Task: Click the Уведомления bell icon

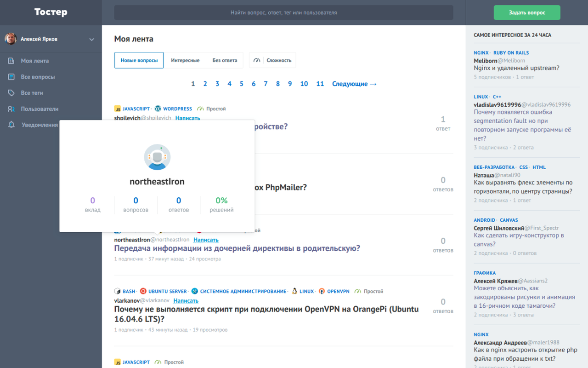Action: [11, 125]
